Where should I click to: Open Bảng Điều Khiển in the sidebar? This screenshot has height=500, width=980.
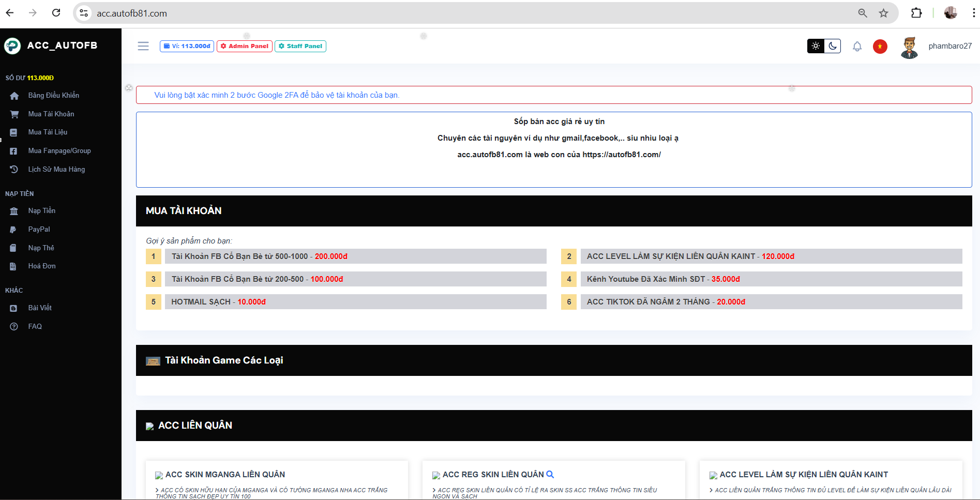[54, 96]
